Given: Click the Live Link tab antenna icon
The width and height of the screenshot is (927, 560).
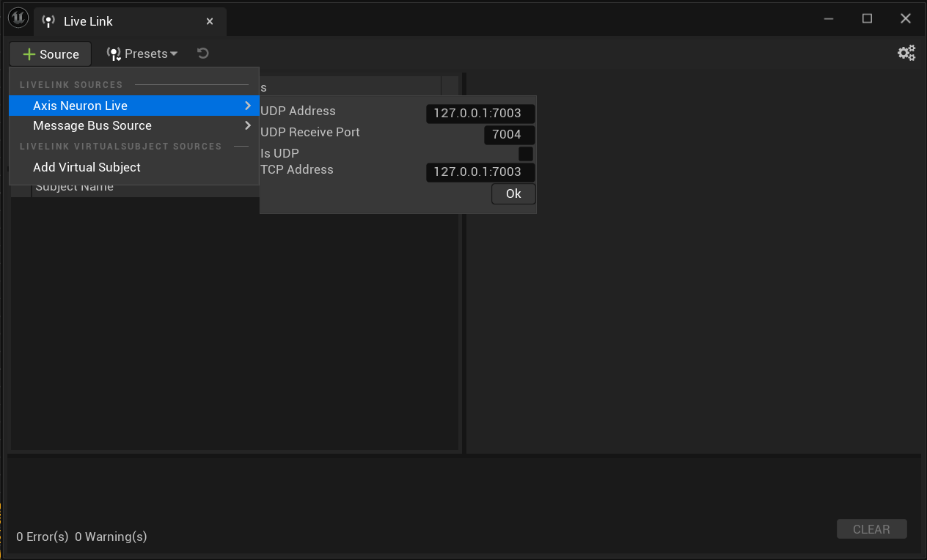Looking at the screenshot, I should coord(48,21).
